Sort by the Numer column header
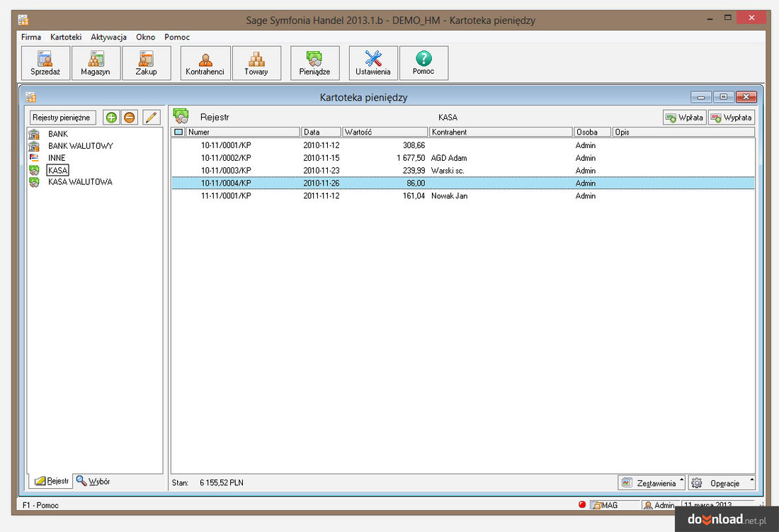Image resolution: width=779 pixels, height=532 pixels. tap(243, 132)
